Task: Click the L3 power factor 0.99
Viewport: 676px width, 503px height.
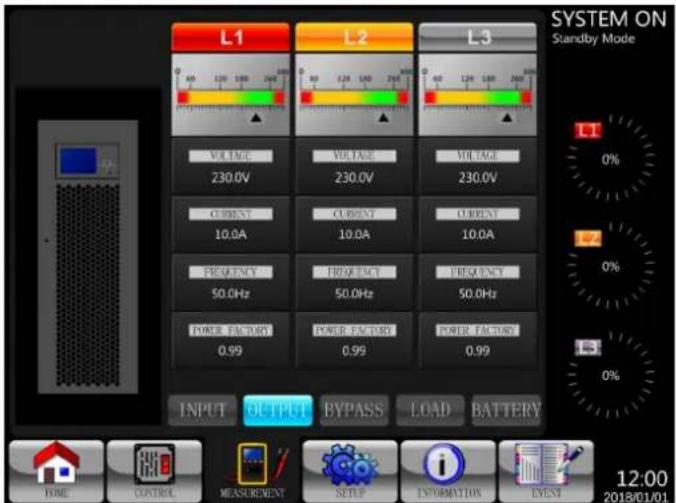Action: (478, 351)
